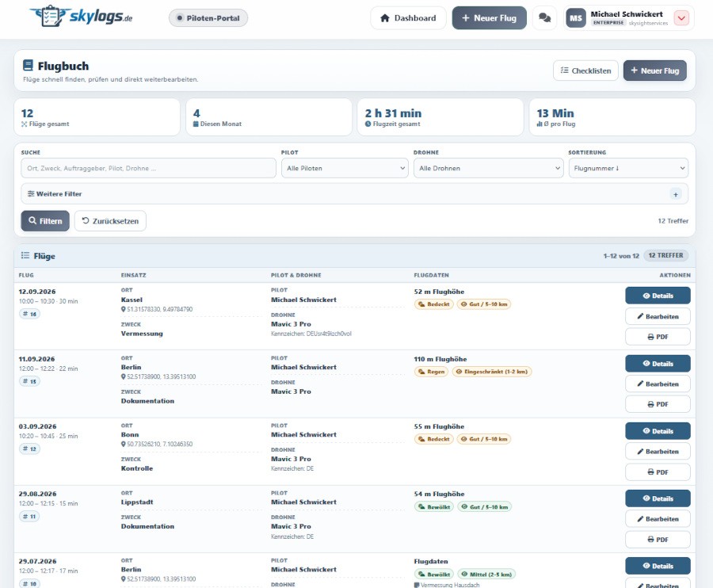Click 110 m Flughöhe text
The height and width of the screenshot is (588, 713).
[x=440, y=359]
